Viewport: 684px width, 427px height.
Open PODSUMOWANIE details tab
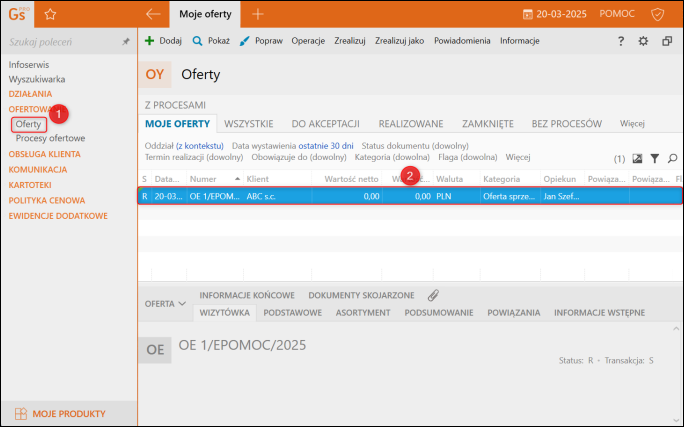click(x=439, y=313)
